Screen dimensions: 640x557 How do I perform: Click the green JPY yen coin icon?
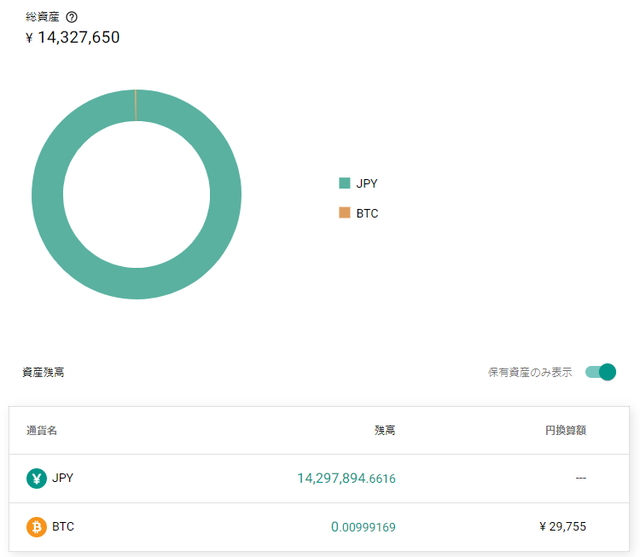pos(36,478)
